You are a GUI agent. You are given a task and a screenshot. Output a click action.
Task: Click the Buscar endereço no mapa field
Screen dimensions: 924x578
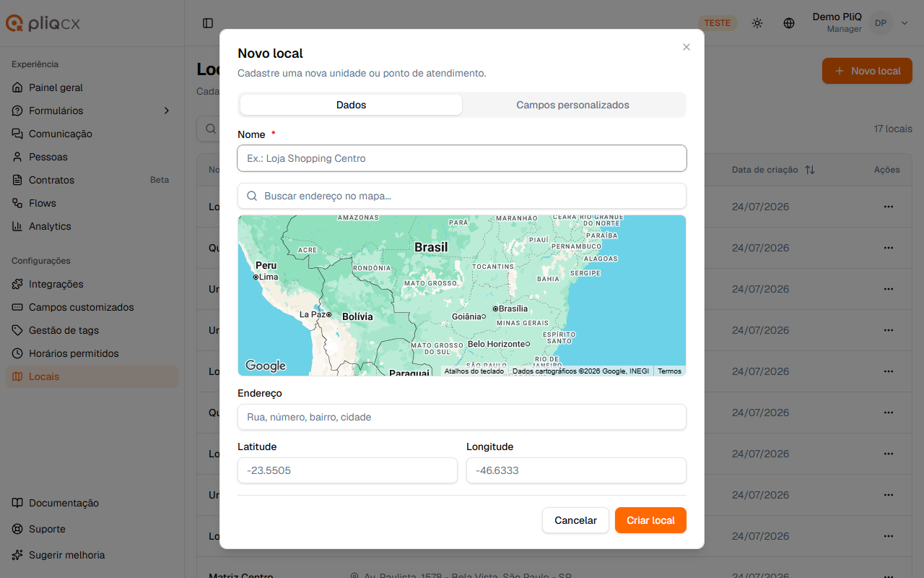pos(462,196)
